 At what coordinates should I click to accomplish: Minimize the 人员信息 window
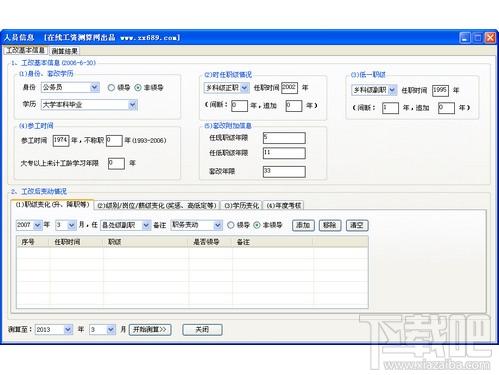point(465,38)
